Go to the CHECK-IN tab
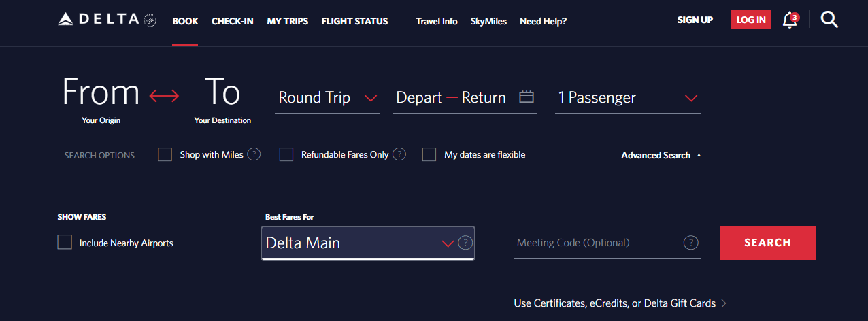 click(233, 21)
